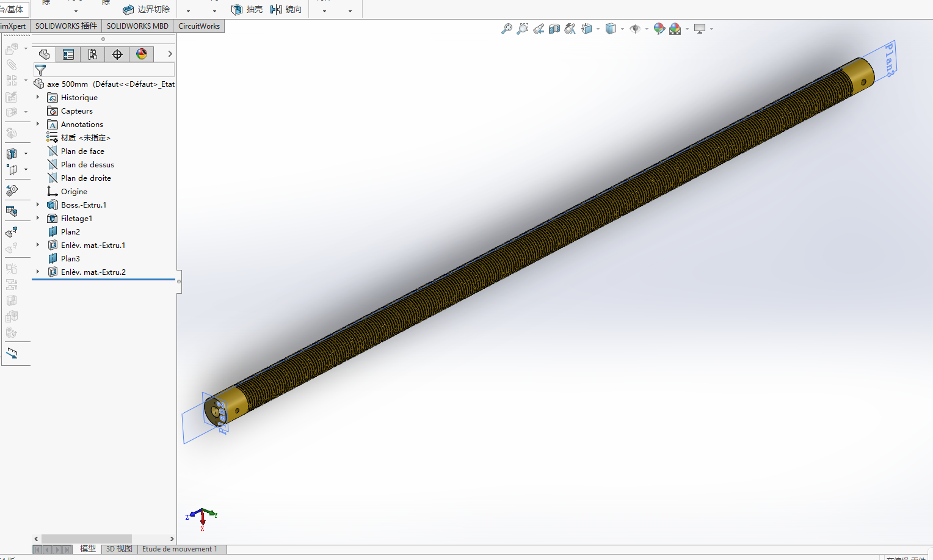Click the 边界切除 boundary cut tool
This screenshot has height=560, width=933.
[x=147, y=9]
